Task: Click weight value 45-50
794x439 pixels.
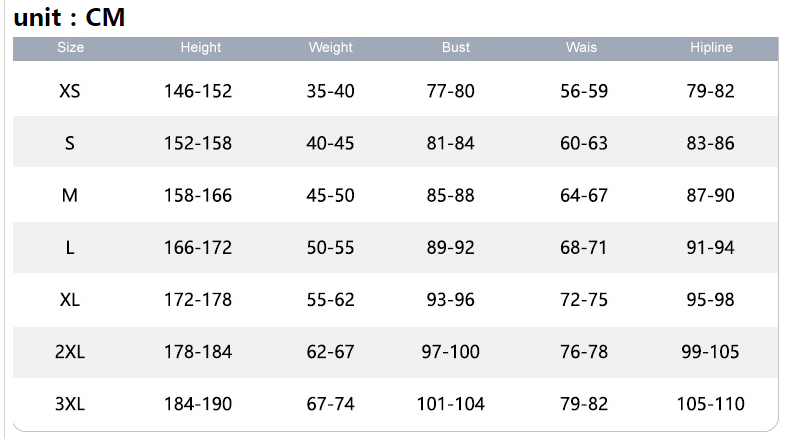Action: 330,195
